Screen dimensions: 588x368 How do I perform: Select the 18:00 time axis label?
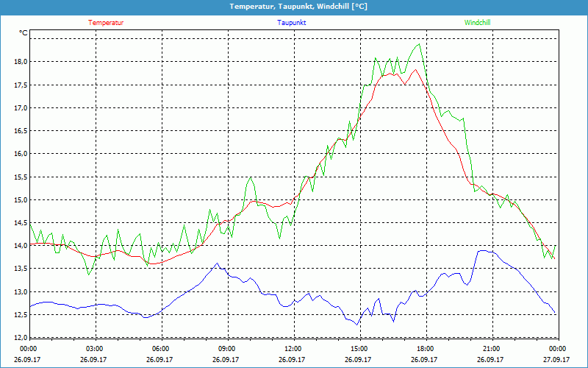point(425,349)
